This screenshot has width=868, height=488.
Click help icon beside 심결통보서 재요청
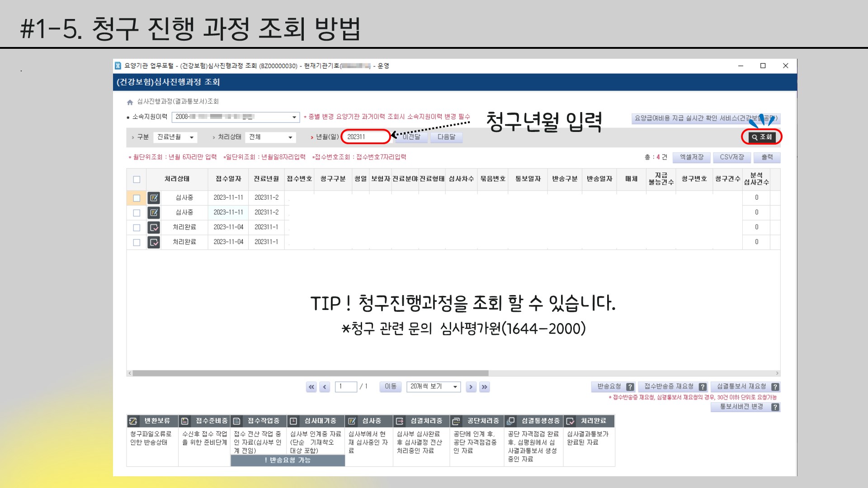775,387
